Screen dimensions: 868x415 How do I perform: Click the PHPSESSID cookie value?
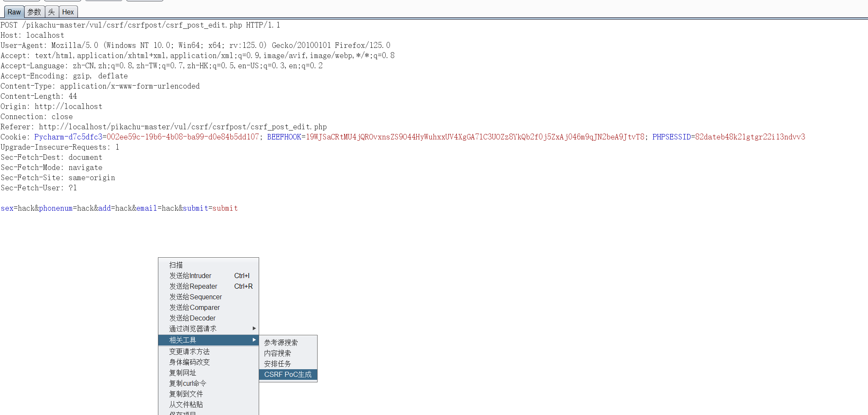pyautogui.click(x=750, y=137)
